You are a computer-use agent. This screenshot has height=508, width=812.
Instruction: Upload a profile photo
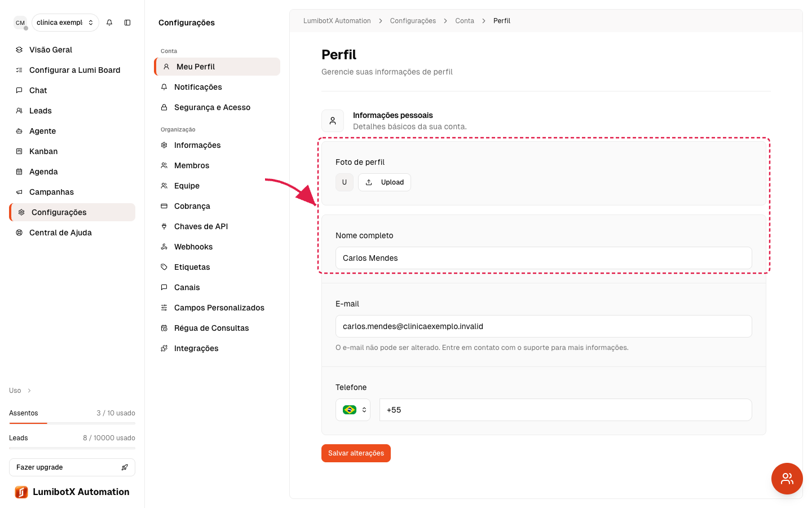(x=385, y=182)
